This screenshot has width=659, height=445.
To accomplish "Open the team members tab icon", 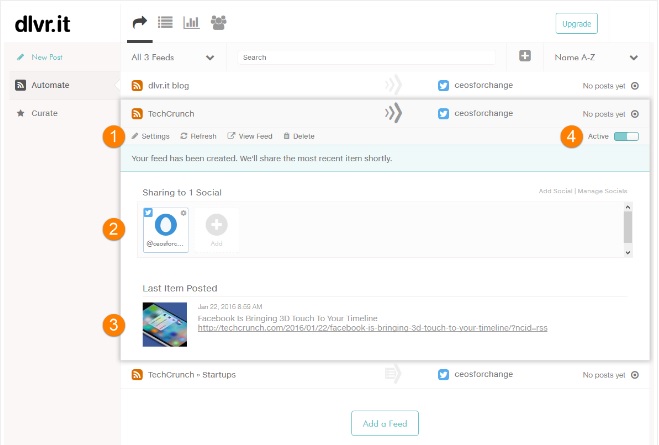I will click(x=219, y=22).
